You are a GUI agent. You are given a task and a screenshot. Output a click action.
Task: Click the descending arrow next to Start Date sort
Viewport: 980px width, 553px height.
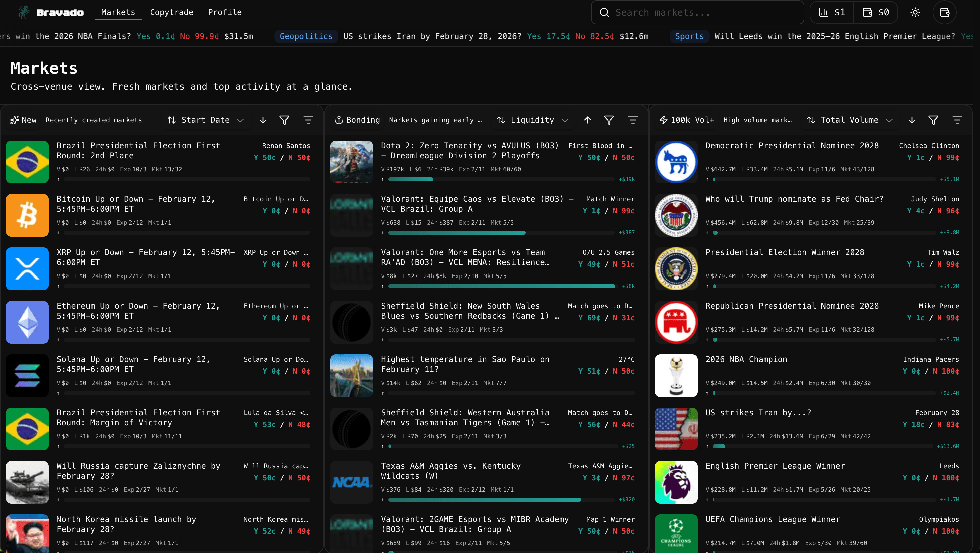pos(263,120)
